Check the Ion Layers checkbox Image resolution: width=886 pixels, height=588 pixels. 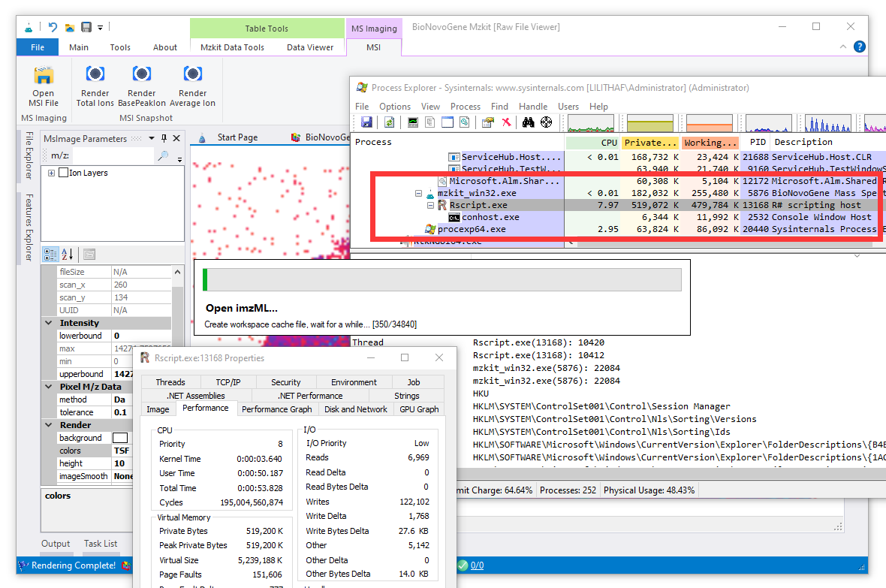pyautogui.click(x=64, y=173)
